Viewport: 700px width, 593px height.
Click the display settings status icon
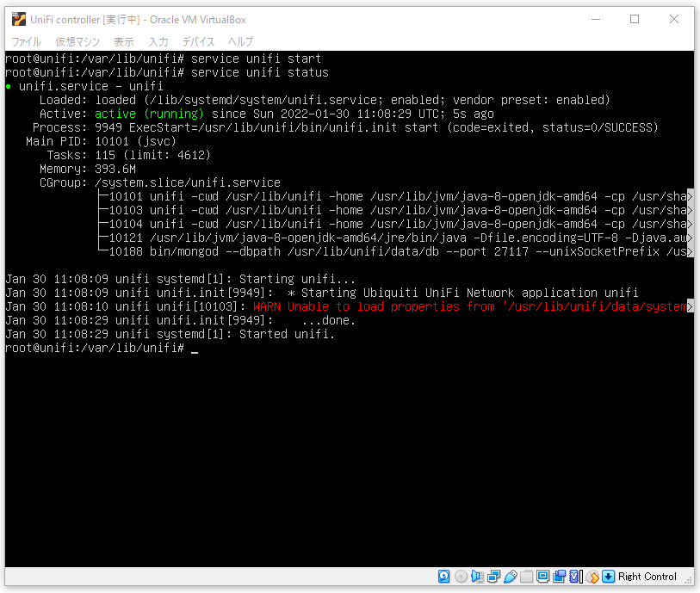[x=542, y=577]
